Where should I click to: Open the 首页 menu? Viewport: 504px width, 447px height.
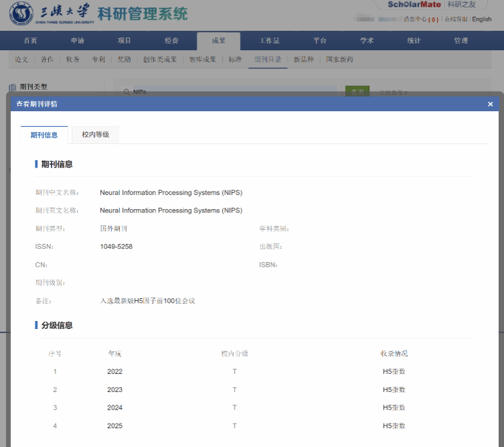point(31,41)
